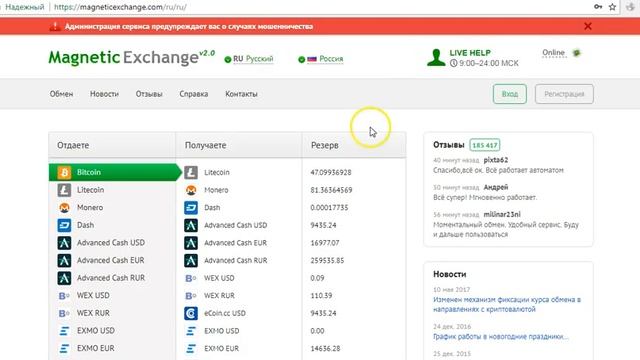Click EXMO EUR reserve value 14636.28
This screenshot has width=640, height=360.
pyautogui.click(x=325, y=349)
